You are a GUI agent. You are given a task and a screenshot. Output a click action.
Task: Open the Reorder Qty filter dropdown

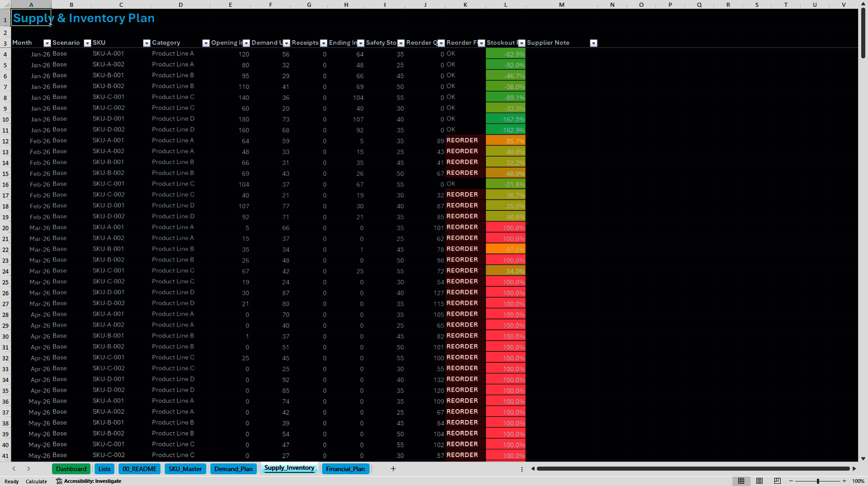coord(441,43)
